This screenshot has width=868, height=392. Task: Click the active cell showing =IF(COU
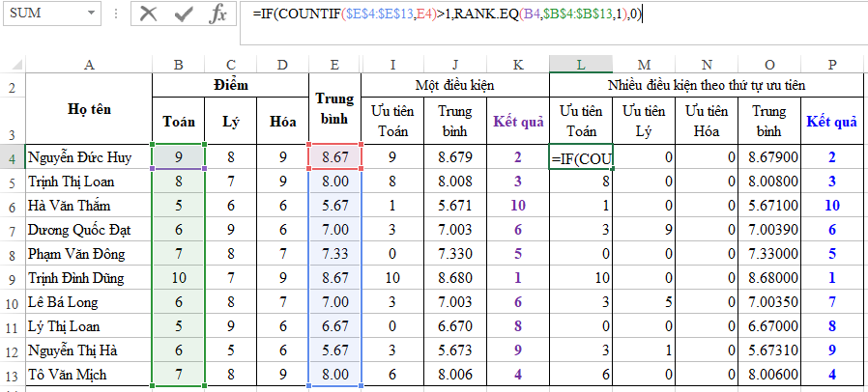(580, 157)
